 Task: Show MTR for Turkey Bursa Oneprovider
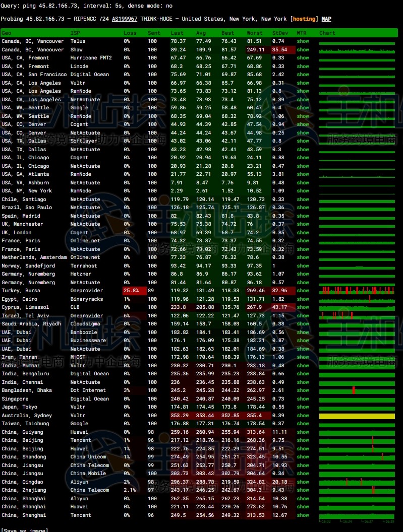(303, 290)
